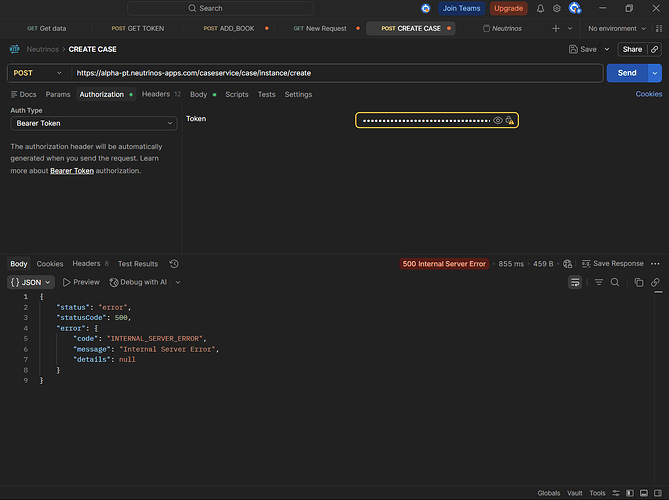Copy the response body to clipboard

639,282
